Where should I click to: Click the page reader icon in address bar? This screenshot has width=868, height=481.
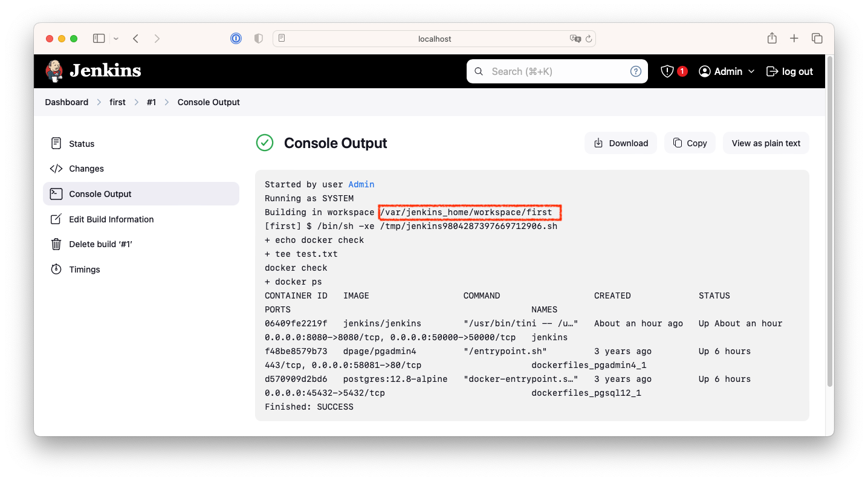(282, 38)
